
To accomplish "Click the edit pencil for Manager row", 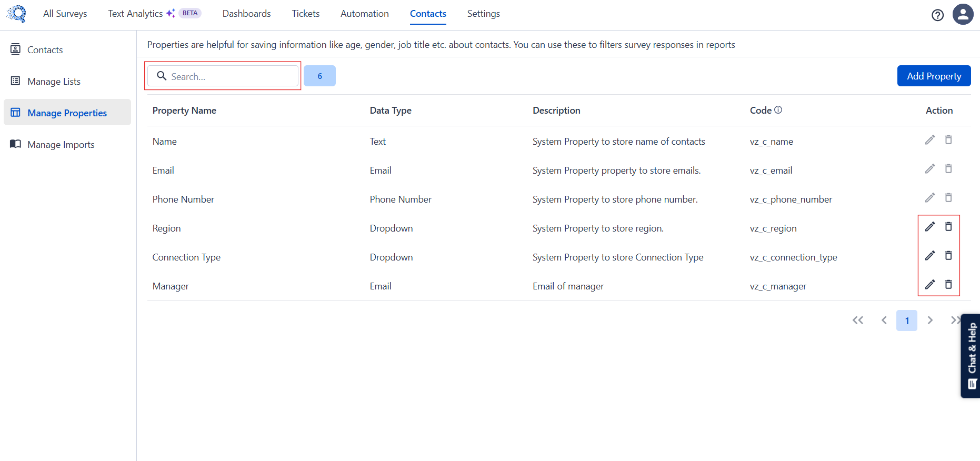I will click(930, 285).
